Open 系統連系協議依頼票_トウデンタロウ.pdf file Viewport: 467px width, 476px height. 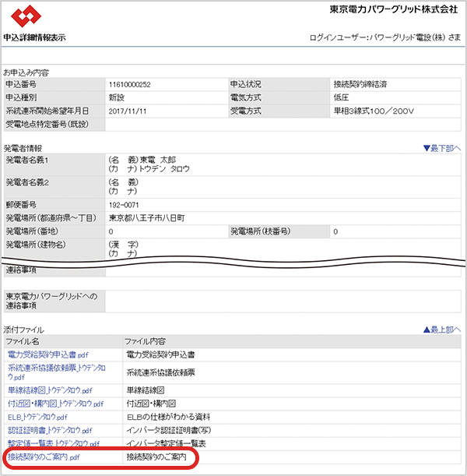pyautogui.click(x=56, y=372)
